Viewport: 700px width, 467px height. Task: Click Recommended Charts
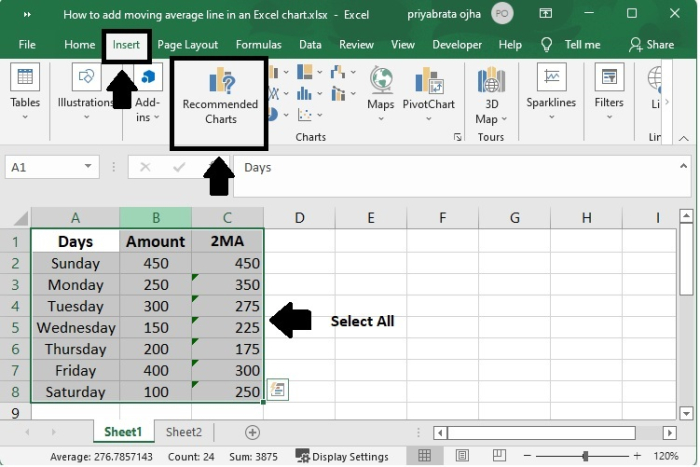220,96
